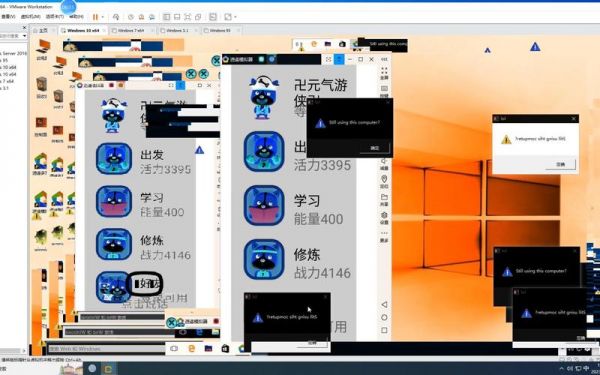Click 学习 icon in the right emulator window

[264, 205]
